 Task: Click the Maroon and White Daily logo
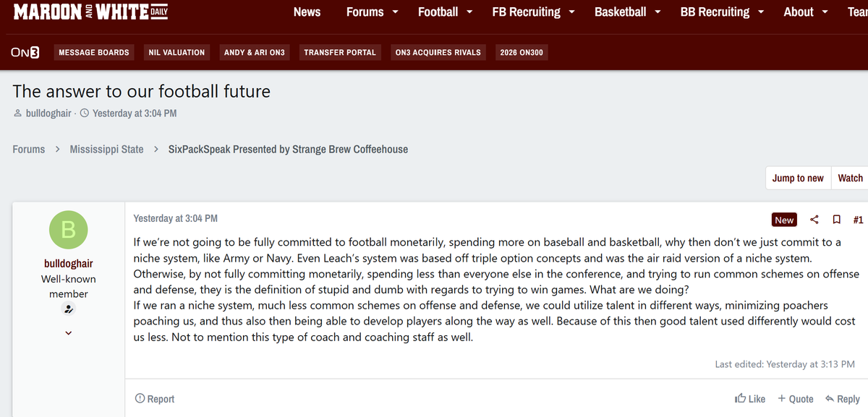click(90, 12)
